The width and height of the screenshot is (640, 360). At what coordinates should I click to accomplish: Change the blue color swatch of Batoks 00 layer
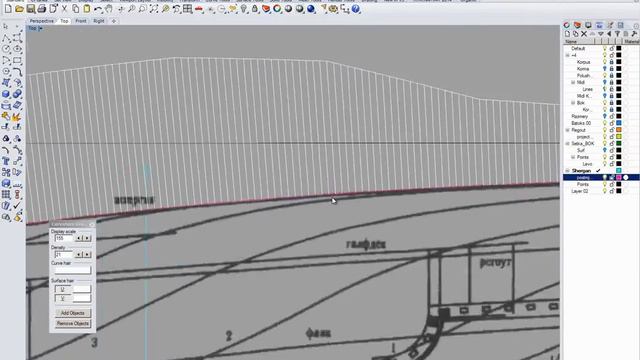(x=619, y=123)
